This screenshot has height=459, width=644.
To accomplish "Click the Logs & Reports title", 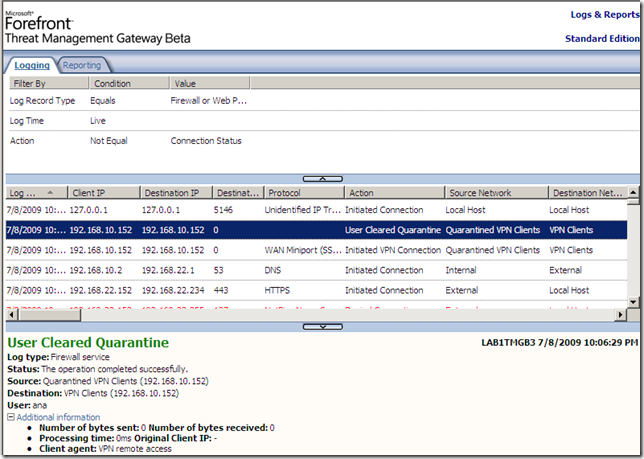I will point(605,15).
